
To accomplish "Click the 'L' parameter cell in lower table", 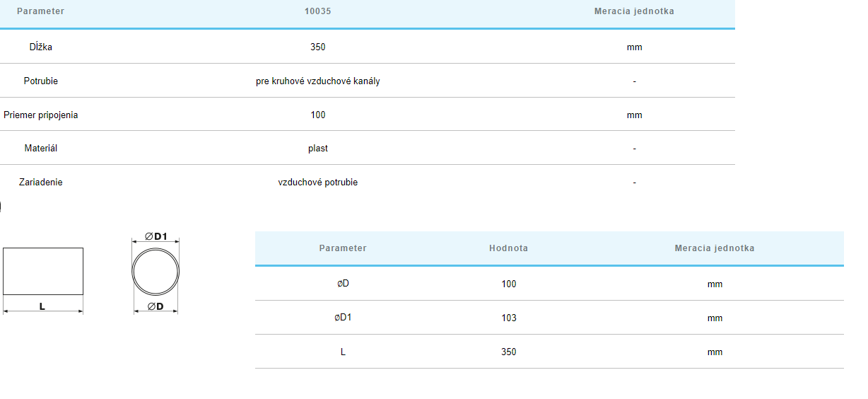I will point(343,352).
